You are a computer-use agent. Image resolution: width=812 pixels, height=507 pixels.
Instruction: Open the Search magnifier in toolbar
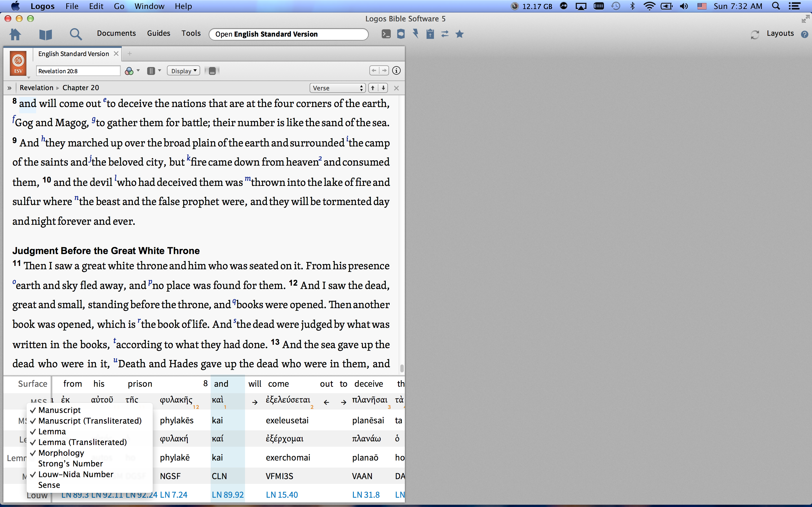[76, 34]
